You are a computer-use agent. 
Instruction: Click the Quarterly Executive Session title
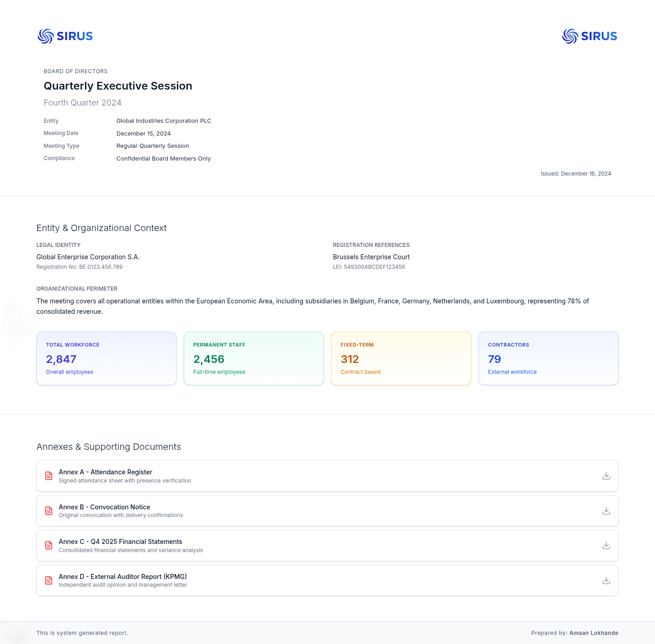[x=118, y=86]
